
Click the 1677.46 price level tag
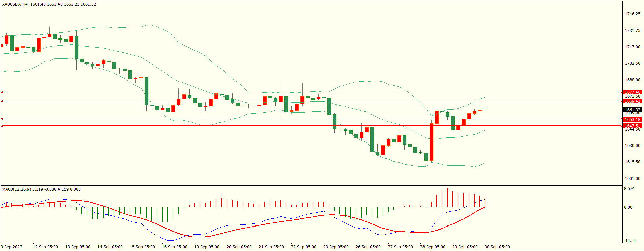(632, 92)
